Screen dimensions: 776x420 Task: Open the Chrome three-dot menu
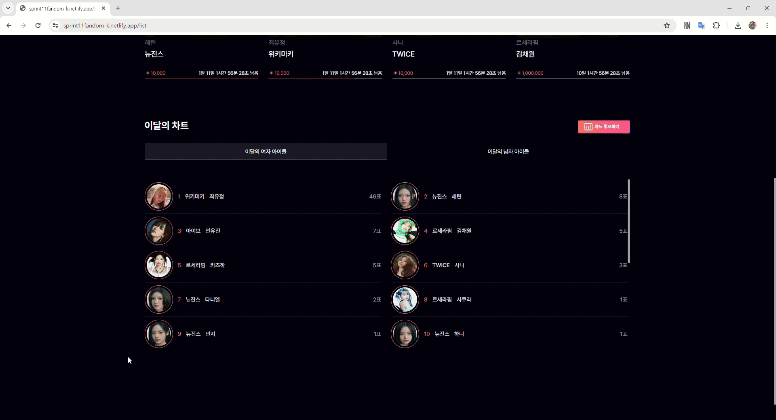point(767,25)
